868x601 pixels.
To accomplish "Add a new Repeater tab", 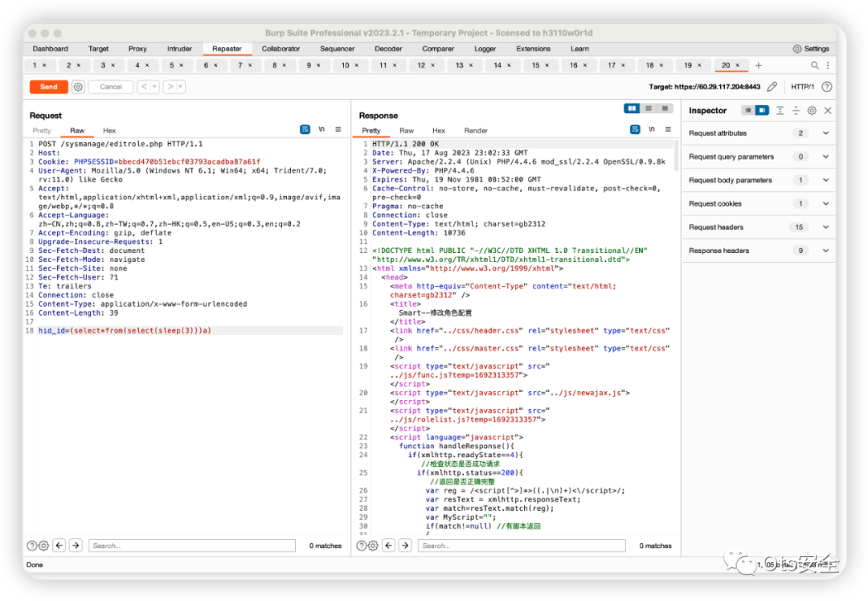I will [x=759, y=65].
